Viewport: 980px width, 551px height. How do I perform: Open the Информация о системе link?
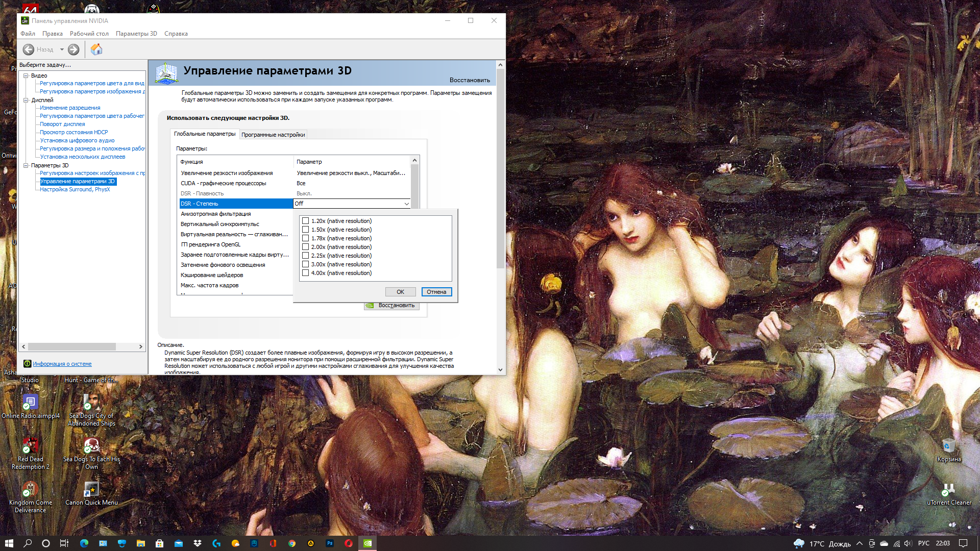[x=62, y=364]
